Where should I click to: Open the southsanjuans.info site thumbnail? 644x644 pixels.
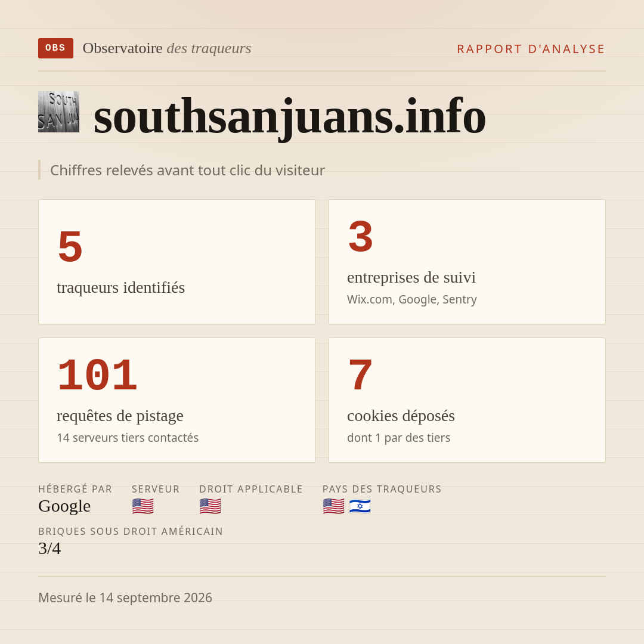point(58,112)
